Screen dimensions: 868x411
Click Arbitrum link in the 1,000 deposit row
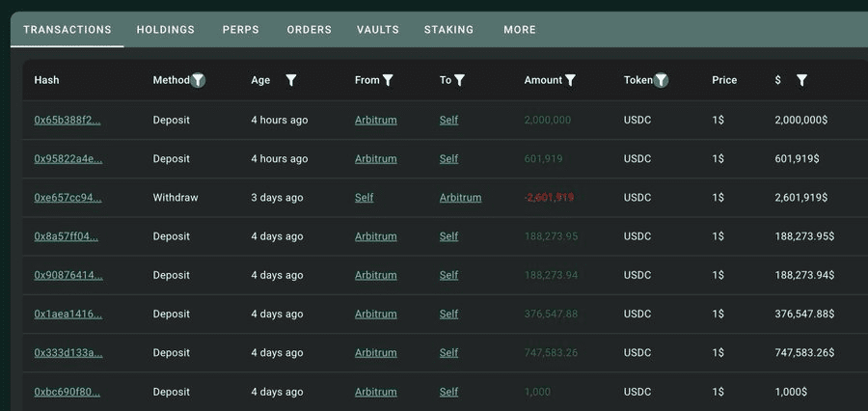coord(376,392)
